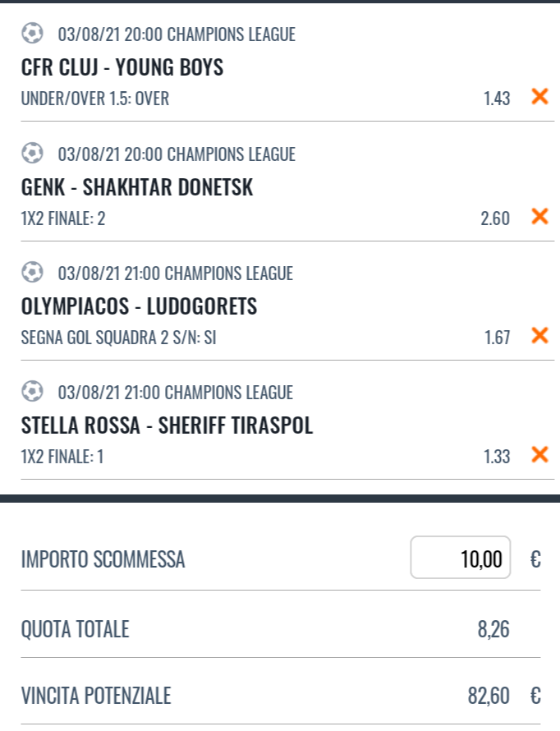Image resolution: width=560 pixels, height=731 pixels.
Task: Click the Vincita Potenziale 82,60 amount
Action: tap(489, 696)
